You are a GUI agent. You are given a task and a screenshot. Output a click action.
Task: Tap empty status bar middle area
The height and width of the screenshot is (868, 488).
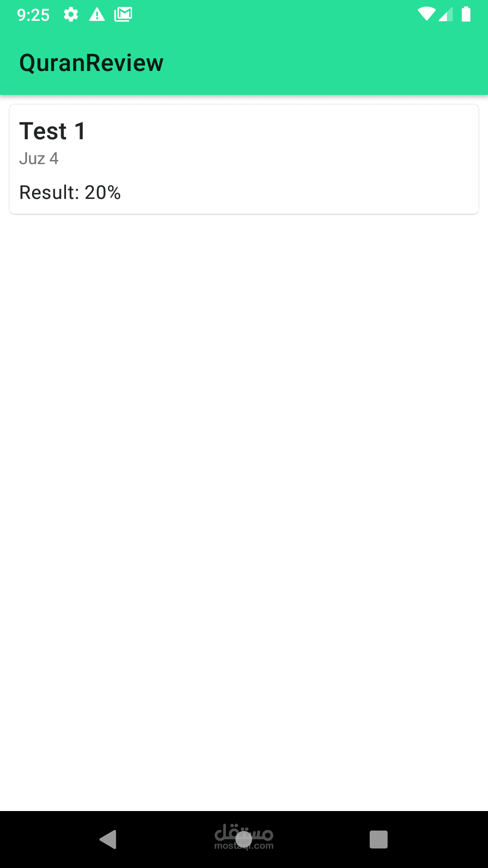point(271,15)
